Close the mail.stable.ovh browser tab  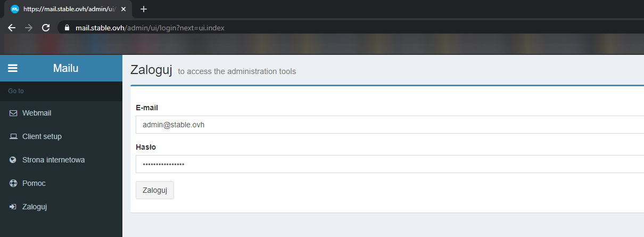click(123, 9)
